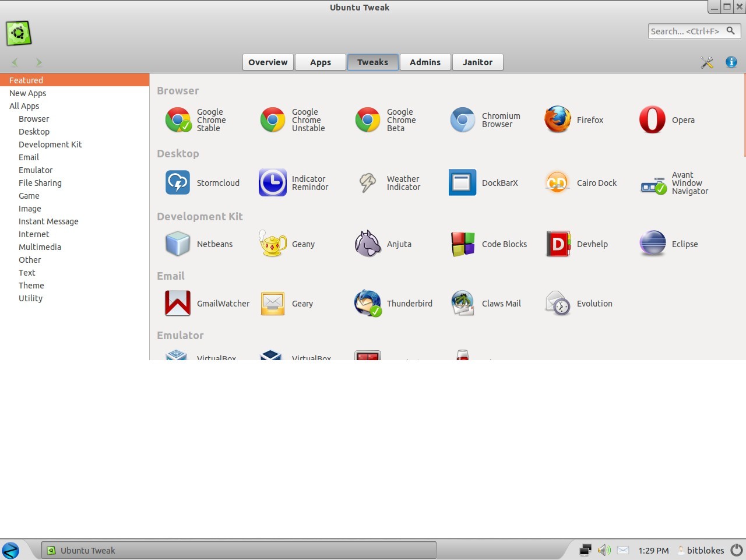746x560 pixels.
Task: Click the power button in taskbar
Action: pos(737,550)
